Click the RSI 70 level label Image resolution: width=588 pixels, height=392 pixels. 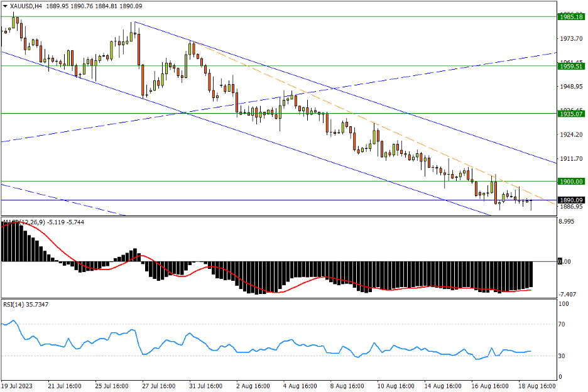point(563,324)
